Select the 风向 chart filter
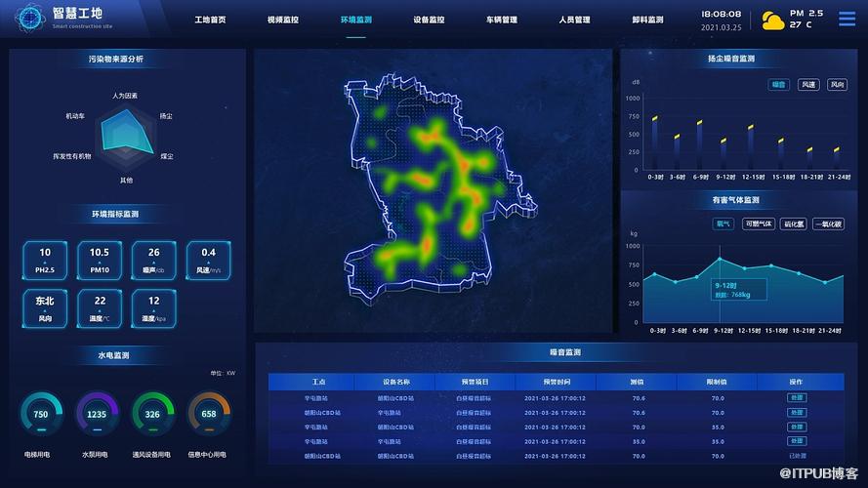The height and width of the screenshot is (488, 868). pyautogui.click(x=837, y=84)
